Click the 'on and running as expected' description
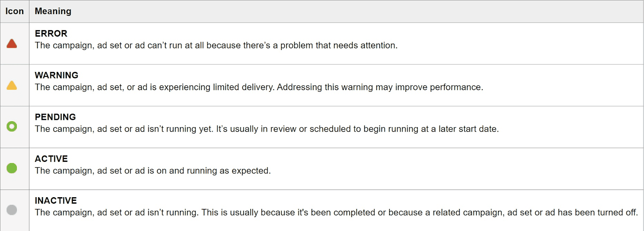 click(153, 171)
